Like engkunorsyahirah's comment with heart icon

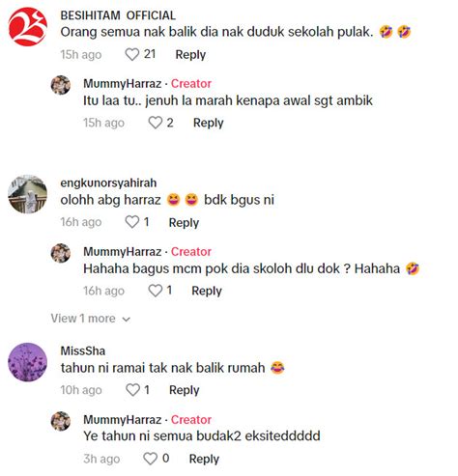pos(132,222)
